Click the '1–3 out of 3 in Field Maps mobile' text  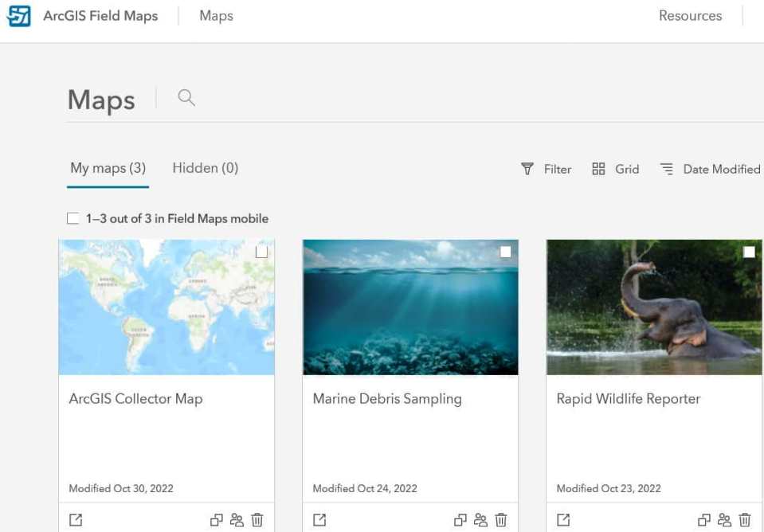177,218
